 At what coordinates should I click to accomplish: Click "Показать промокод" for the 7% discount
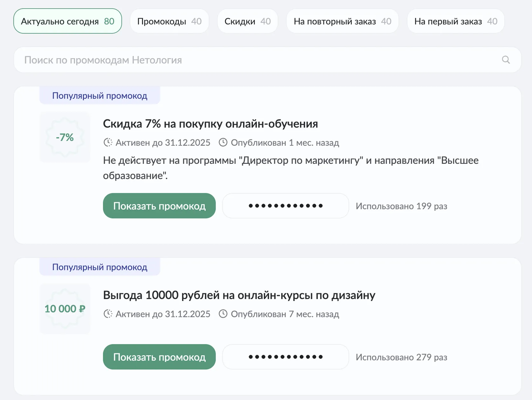pyautogui.click(x=159, y=206)
